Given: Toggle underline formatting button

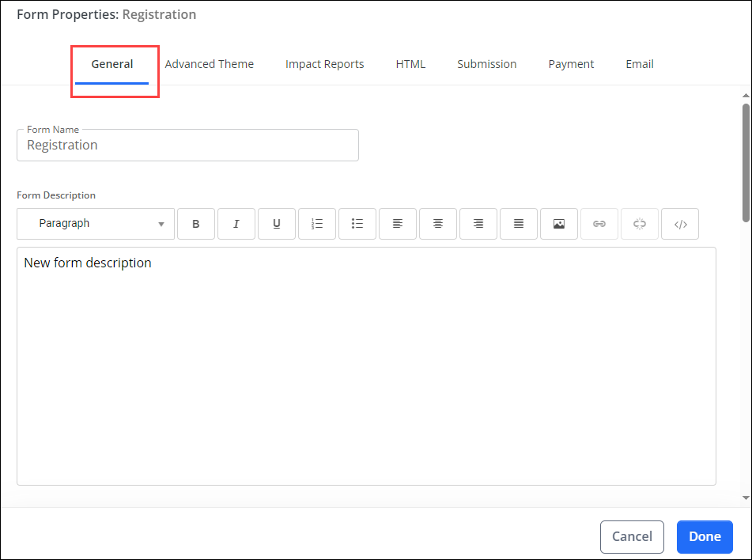Looking at the screenshot, I should pyautogui.click(x=277, y=224).
